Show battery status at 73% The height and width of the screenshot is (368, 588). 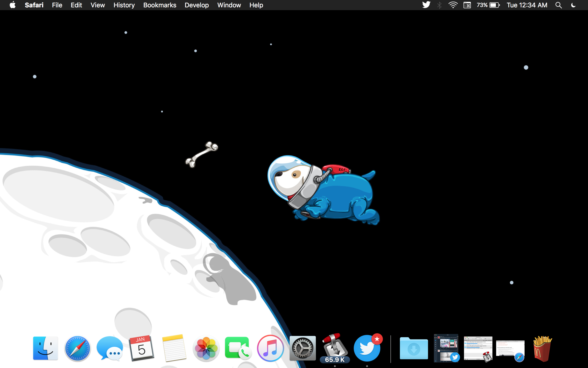[488, 5]
